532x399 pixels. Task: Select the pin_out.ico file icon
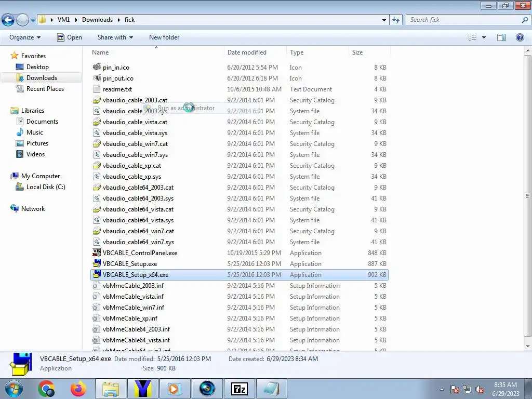click(x=97, y=78)
